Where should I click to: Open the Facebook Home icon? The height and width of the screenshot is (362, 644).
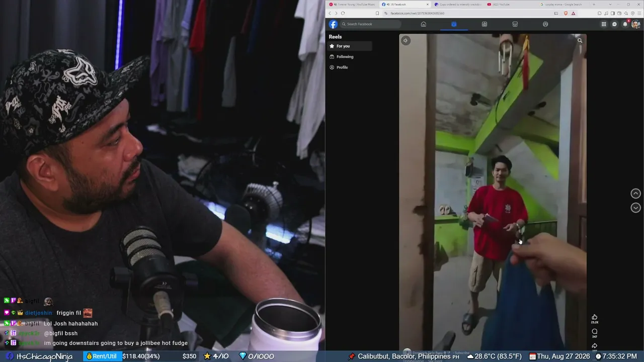tap(424, 24)
